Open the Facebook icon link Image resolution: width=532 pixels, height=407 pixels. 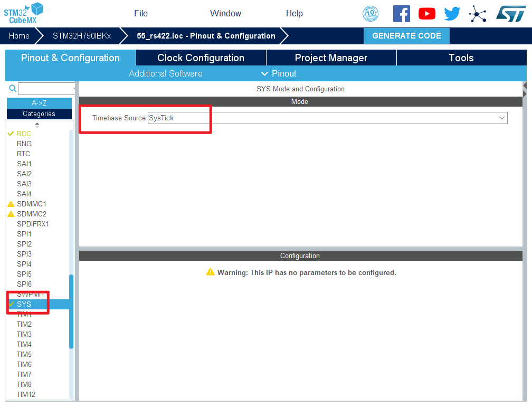pos(401,14)
